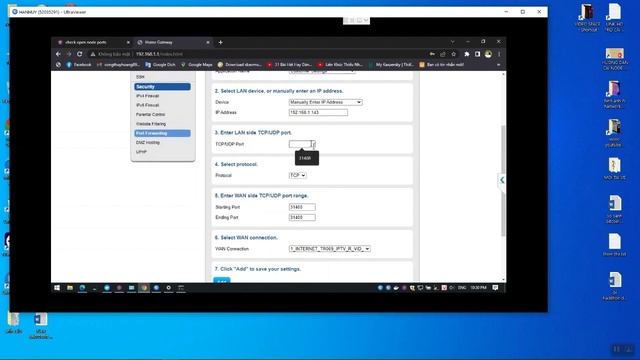Select Port Forwarding in the sidebar
This screenshot has width=640, height=360.
pyautogui.click(x=162, y=133)
